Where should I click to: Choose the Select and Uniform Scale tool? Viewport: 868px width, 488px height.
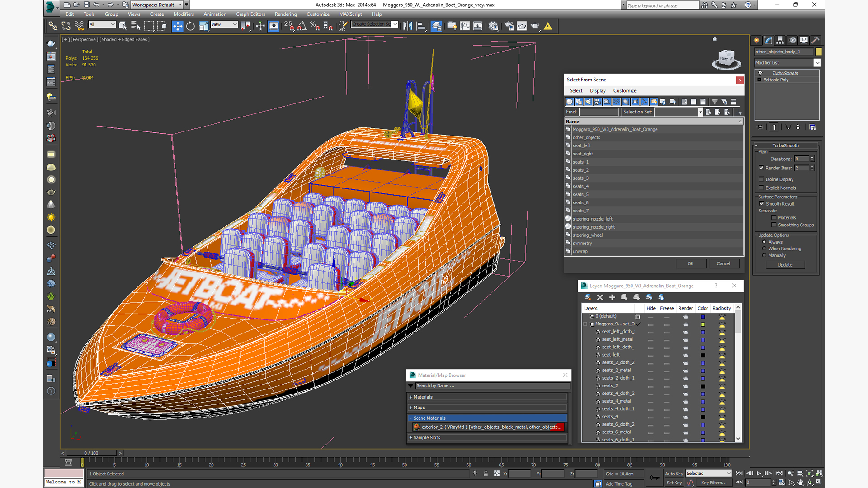pyautogui.click(x=203, y=26)
